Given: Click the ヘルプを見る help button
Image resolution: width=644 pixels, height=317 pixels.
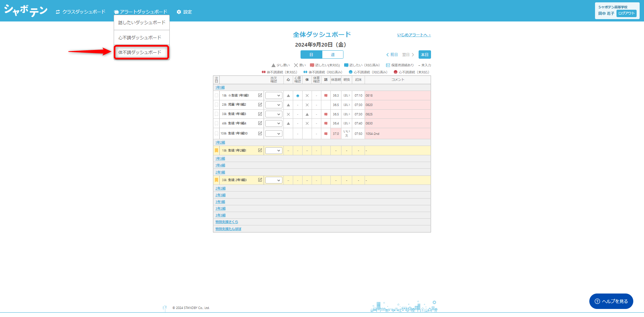Looking at the screenshot, I should click(x=611, y=301).
